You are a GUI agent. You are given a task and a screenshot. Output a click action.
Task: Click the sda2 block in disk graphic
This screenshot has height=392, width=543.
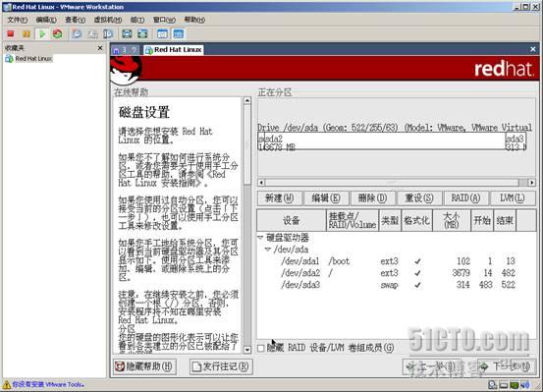click(384, 141)
